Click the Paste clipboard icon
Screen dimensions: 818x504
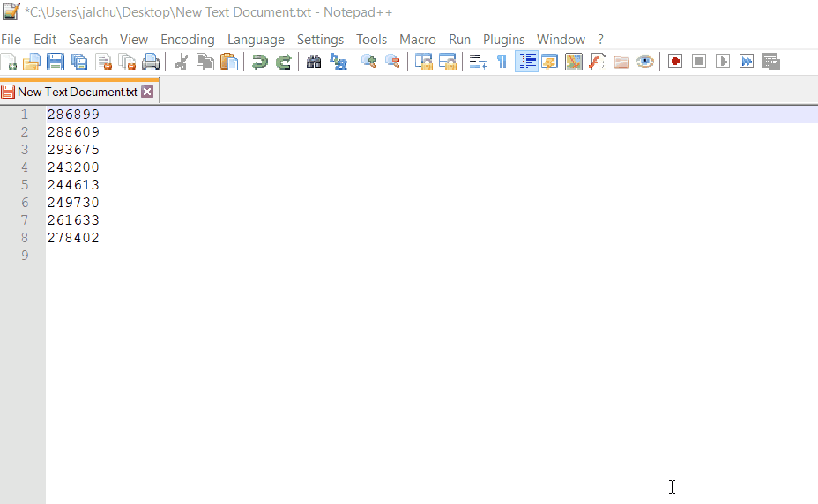tap(229, 62)
